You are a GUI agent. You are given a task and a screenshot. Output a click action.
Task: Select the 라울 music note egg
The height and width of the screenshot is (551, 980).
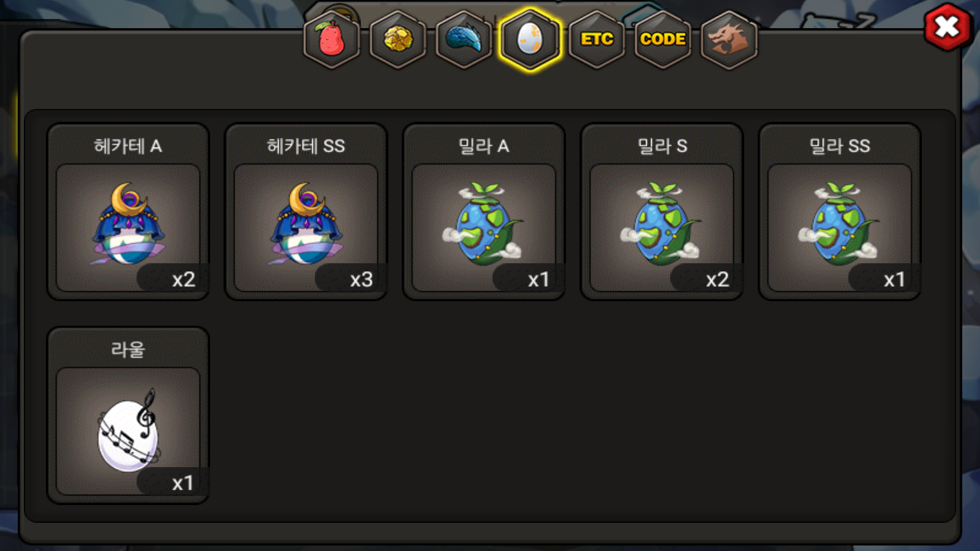[128, 415]
